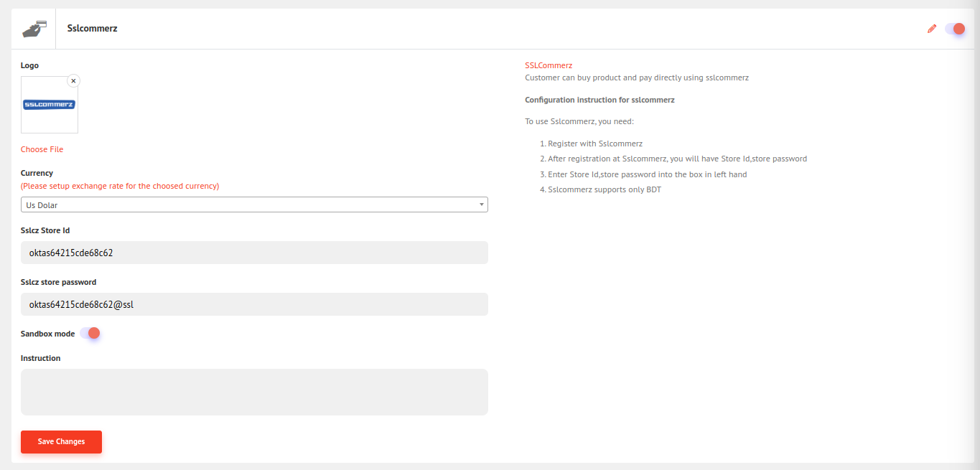Click the Sslcz store password label
The image size is (980, 470).
(x=58, y=282)
